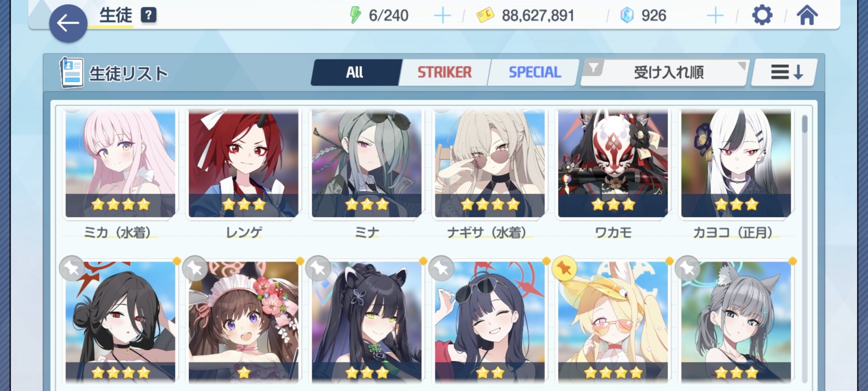Click the gold credit currency icon
Viewport: 868px width, 391px height.
pyautogui.click(x=485, y=16)
